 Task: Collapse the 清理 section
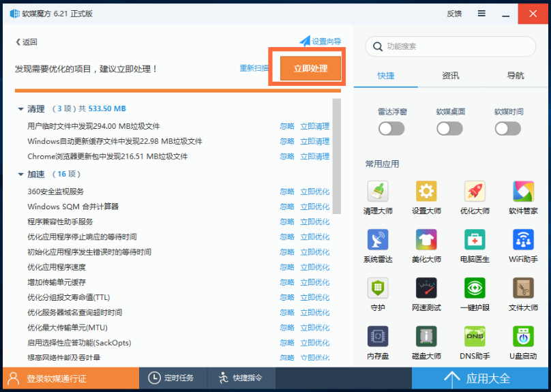(x=20, y=109)
